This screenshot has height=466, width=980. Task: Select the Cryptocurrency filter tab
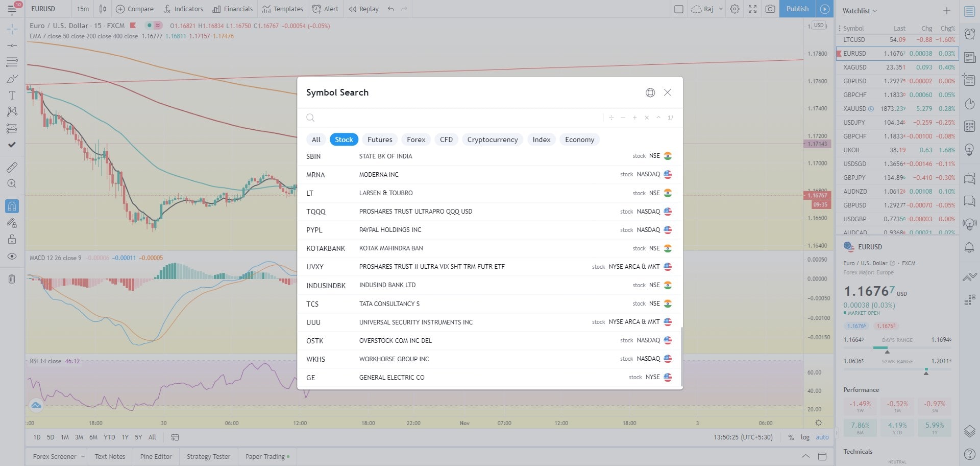coord(492,139)
